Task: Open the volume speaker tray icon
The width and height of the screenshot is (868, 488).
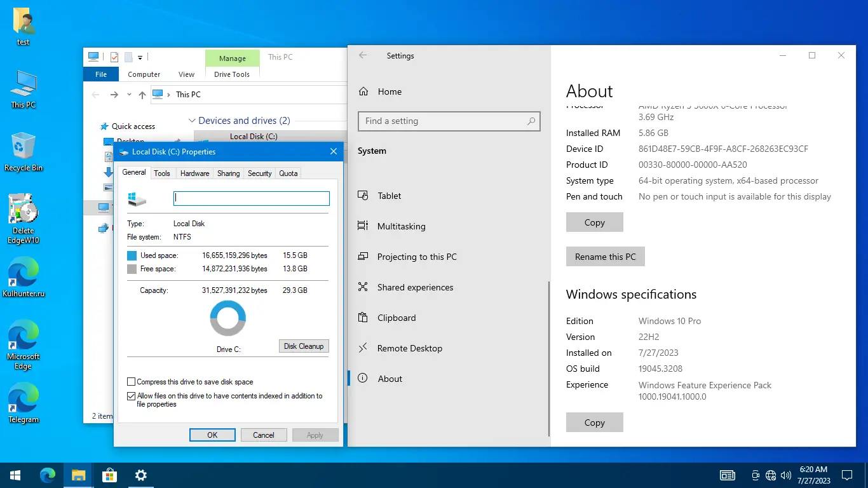Action: coord(786,475)
